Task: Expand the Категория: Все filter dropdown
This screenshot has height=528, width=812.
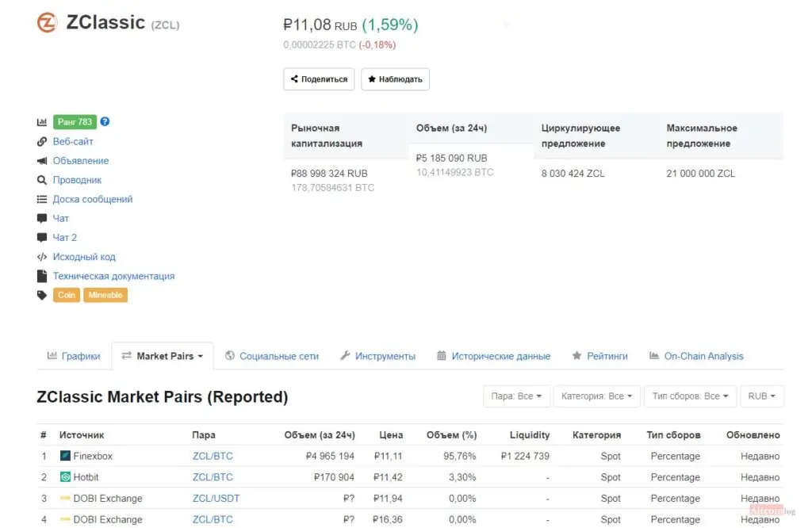Action: [596, 396]
